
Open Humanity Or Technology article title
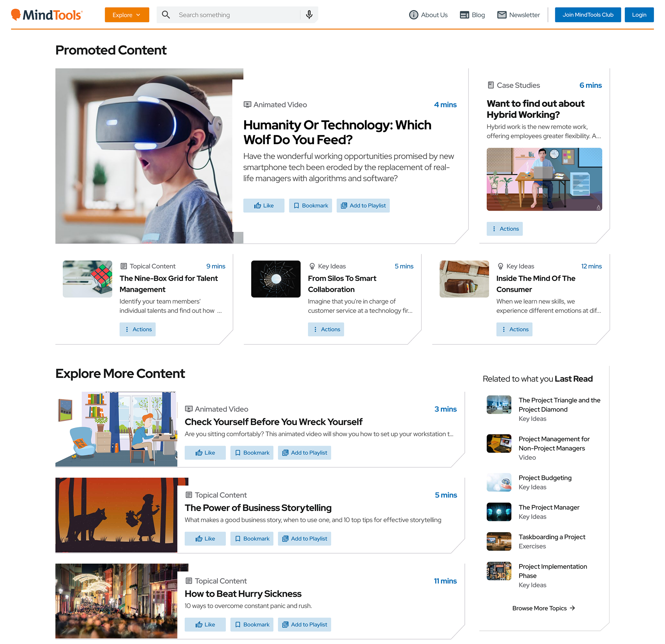[337, 132]
